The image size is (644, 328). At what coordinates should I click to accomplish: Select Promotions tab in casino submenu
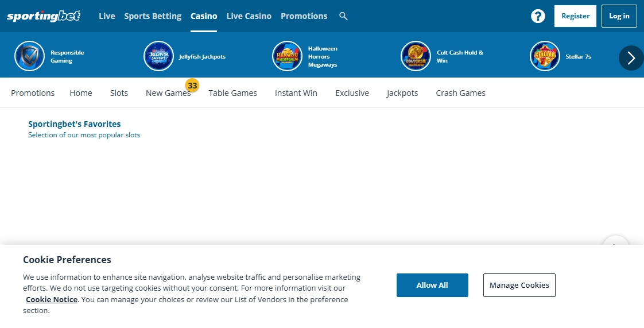[x=33, y=93]
